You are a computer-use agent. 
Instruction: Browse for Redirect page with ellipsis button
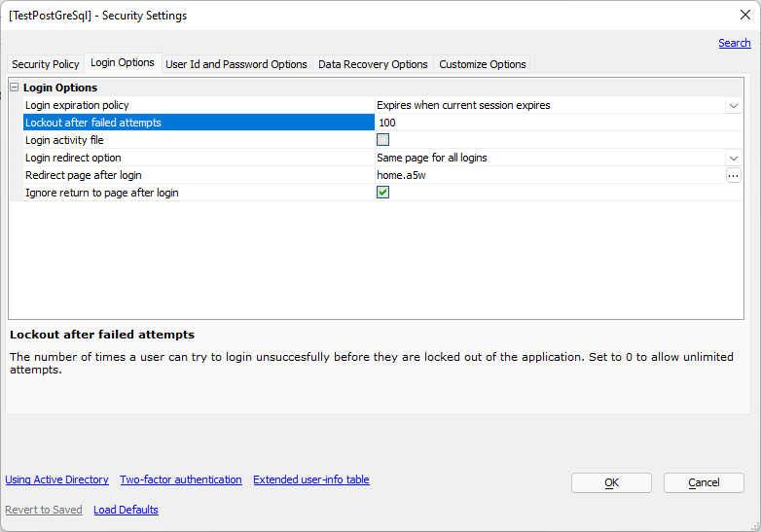pos(734,175)
